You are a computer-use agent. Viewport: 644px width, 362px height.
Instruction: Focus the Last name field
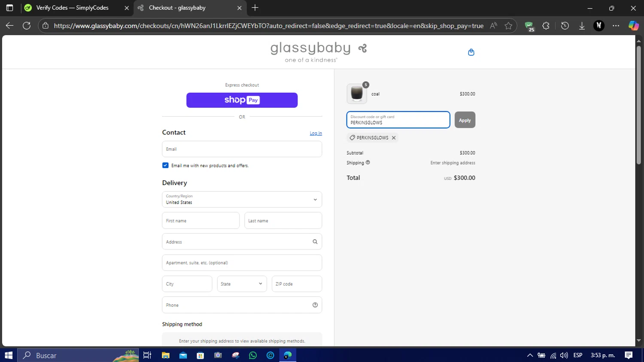(x=283, y=220)
